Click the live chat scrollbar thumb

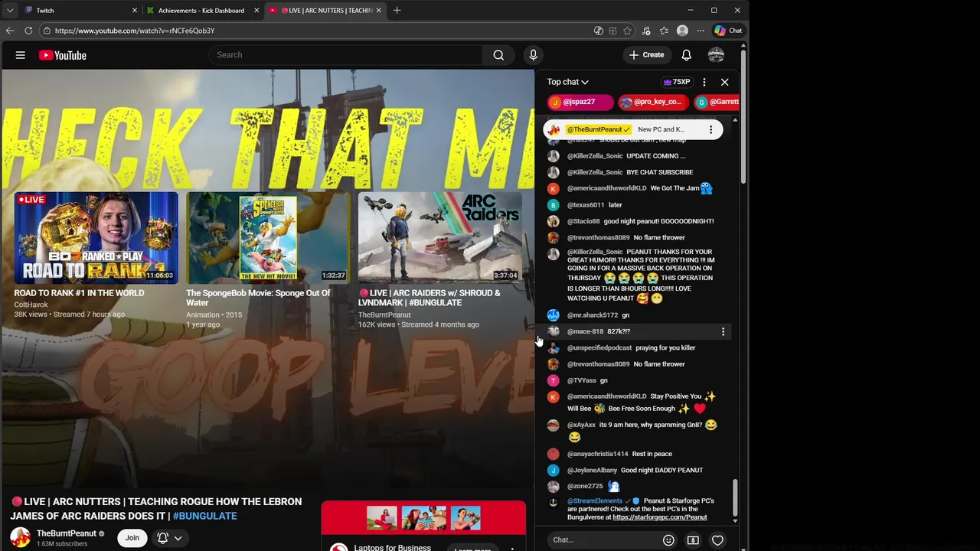(x=735, y=497)
